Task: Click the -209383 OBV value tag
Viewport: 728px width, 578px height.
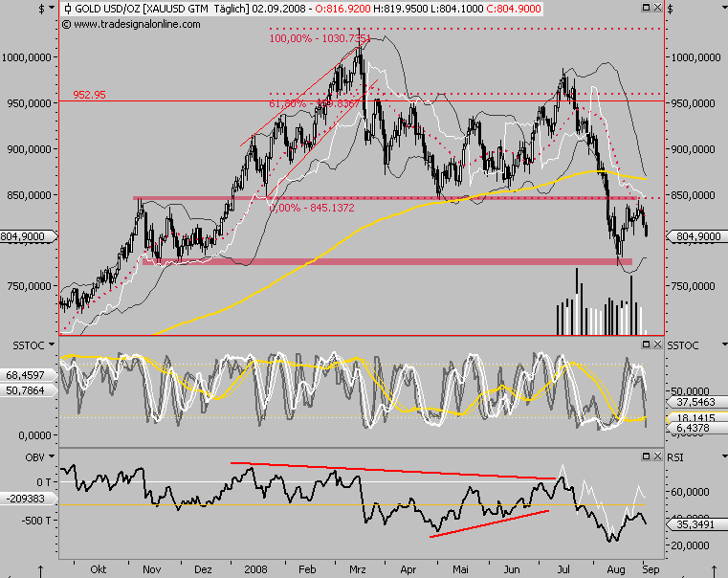Action: (27, 499)
